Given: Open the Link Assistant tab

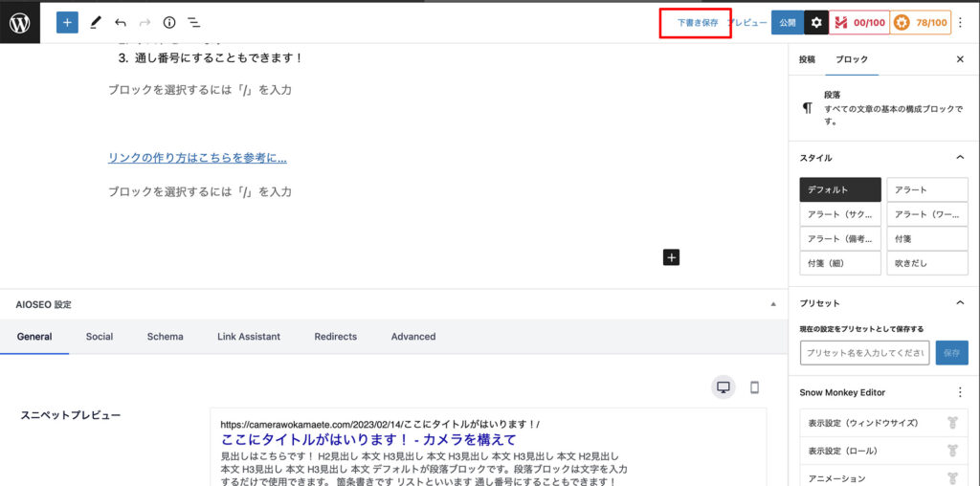Looking at the screenshot, I should [x=249, y=336].
